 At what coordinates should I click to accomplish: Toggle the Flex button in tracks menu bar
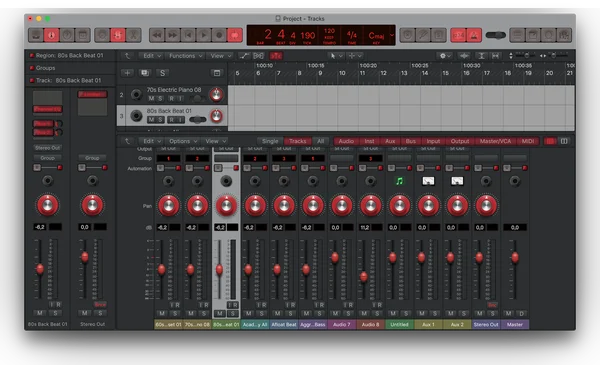click(259, 56)
